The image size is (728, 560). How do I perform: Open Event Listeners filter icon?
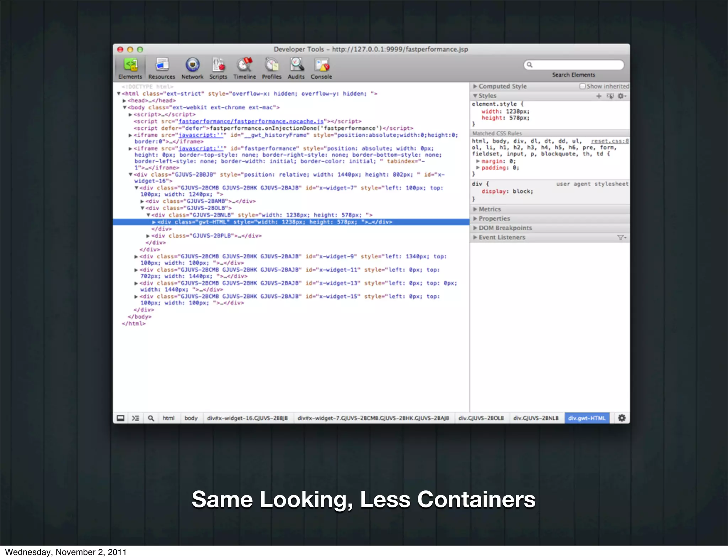622,237
